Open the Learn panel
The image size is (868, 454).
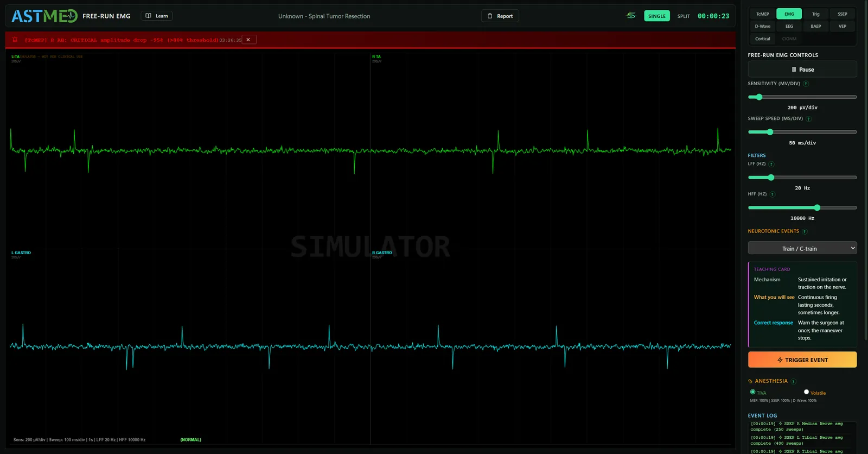157,16
